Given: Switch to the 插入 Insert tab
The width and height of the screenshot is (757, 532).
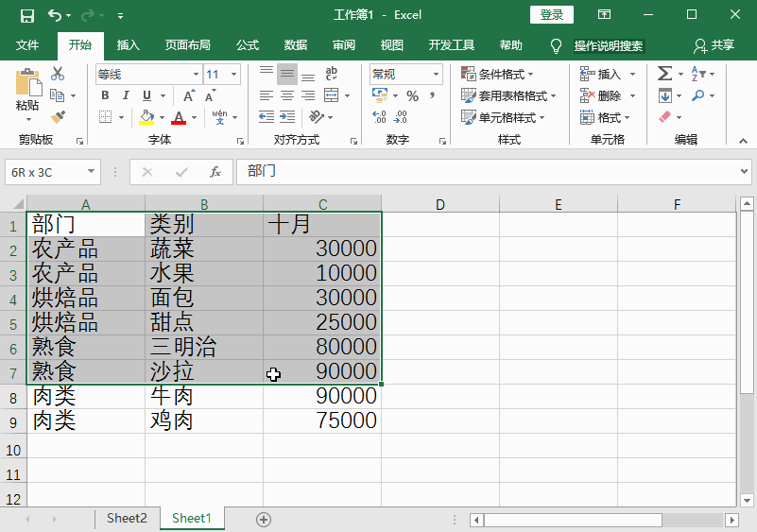Looking at the screenshot, I should point(128,45).
